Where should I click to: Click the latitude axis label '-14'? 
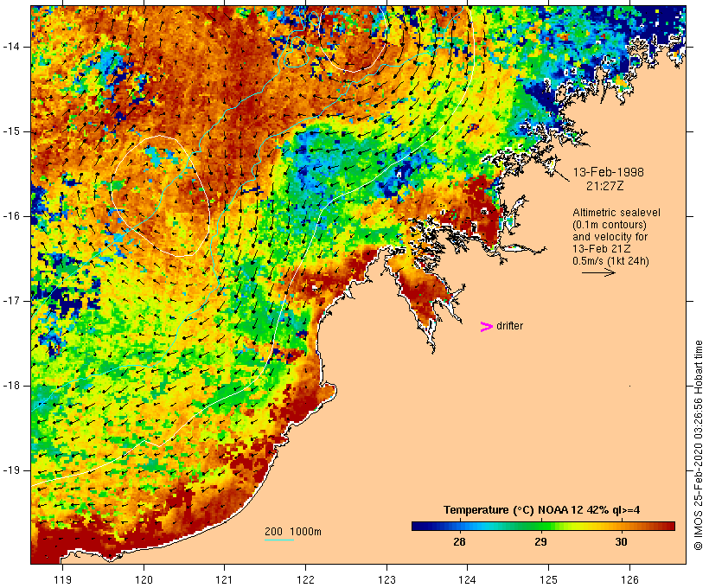click(10, 47)
